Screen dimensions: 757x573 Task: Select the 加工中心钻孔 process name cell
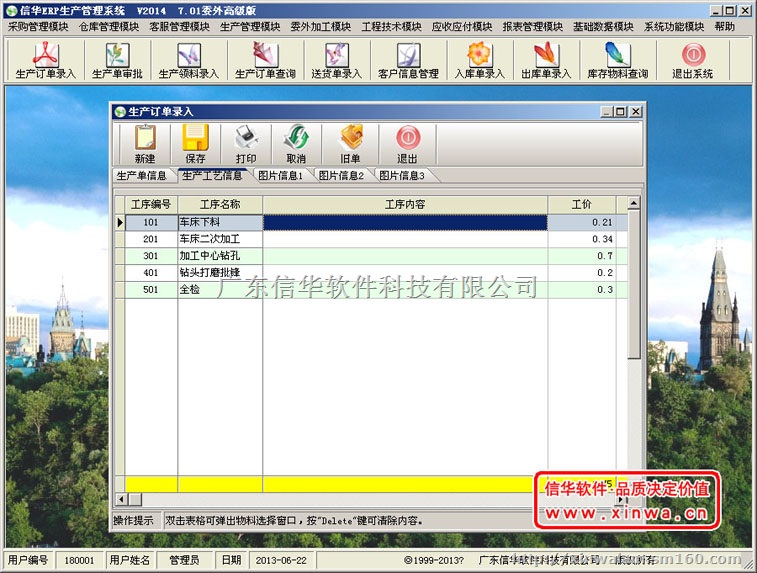[220, 256]
